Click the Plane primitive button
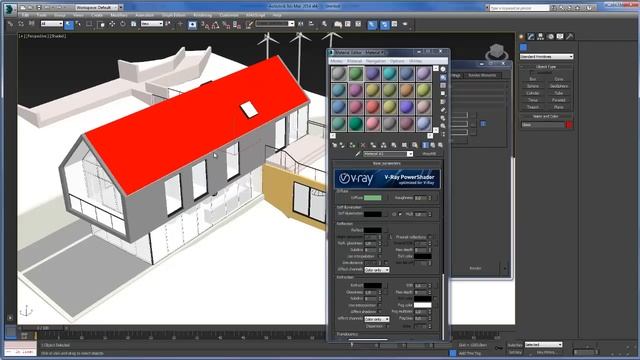This screenshot has width=640, height=360. pyautogui.click(x=559, y=107)
